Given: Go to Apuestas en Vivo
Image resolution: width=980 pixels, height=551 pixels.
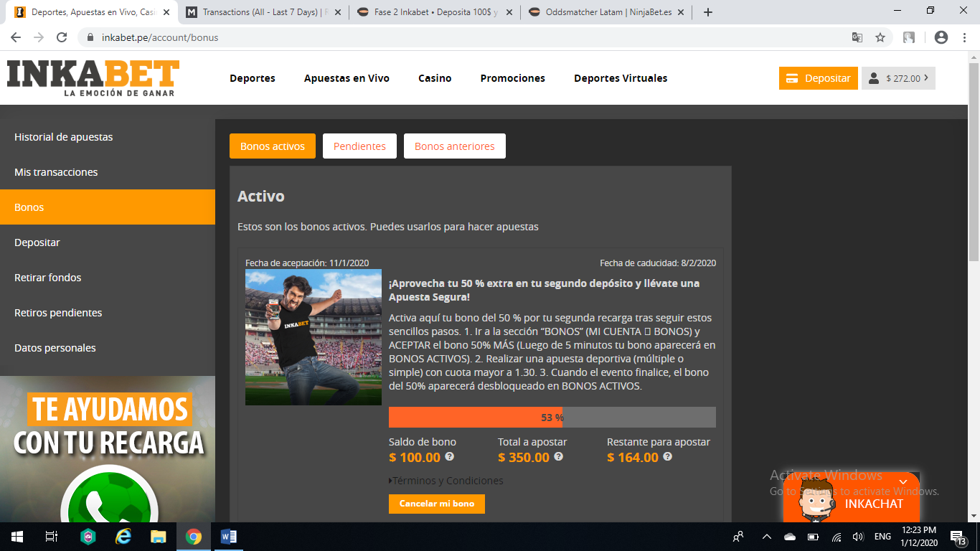Looking at the screenshot, I should point(347,78).
